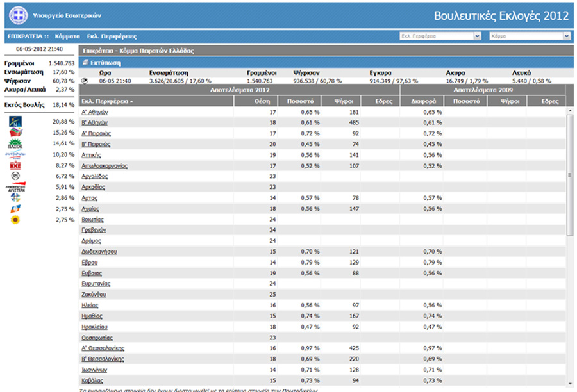Open Αχαΐας district link
Image resolution: width=577 pixels, height=392 pixels.
point(90,209)
